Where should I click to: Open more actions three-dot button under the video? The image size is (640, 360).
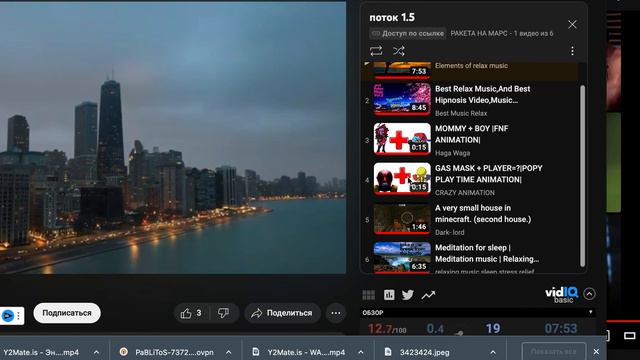tap(336, 313)
